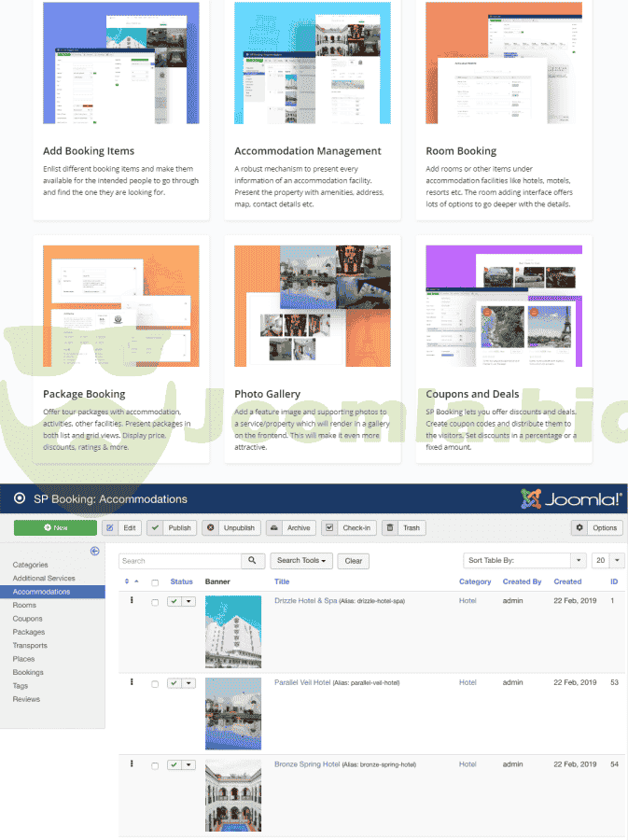Sort table by Created column header
The width and height of the screenshot is (628, 840).
(567, 581)
